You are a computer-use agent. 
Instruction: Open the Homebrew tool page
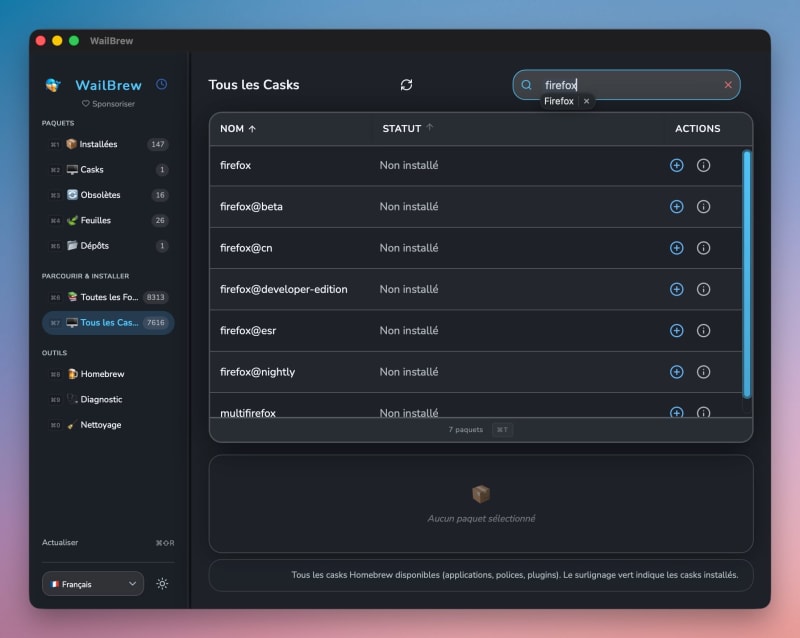pyautogui.click(x=108, y=374)
